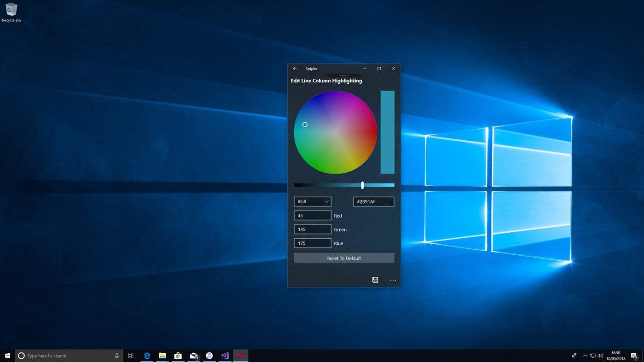Open Microsoft Store from the taskbar
This screenshot has height=362, width=644.
[178, 356]
